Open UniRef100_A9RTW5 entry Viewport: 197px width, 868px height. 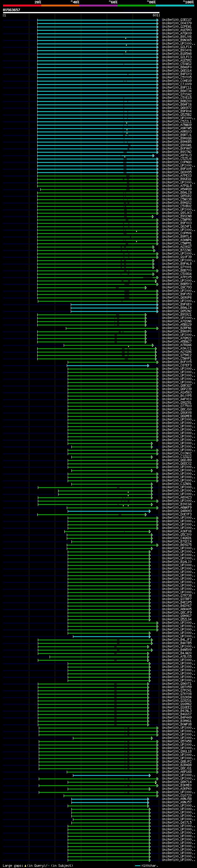point(176,128)
